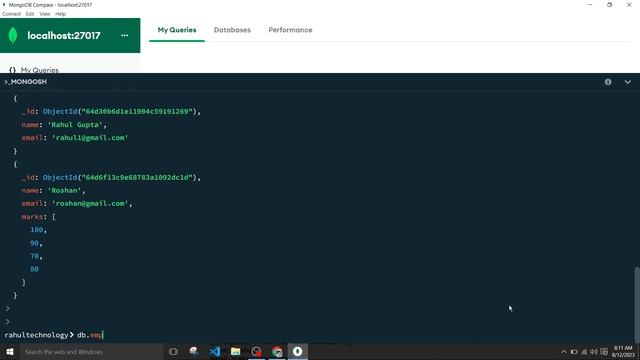This screenshot has width=640, height=360.
Task: Click the rahultechnology prompt text
Action: point(36,335)
